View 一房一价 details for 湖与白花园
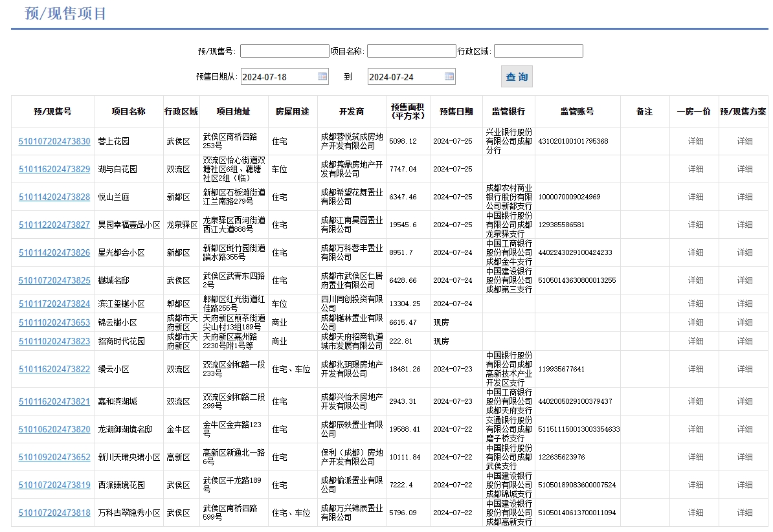The width and height of the screenshot is (773, 532). tap(695, 169)
